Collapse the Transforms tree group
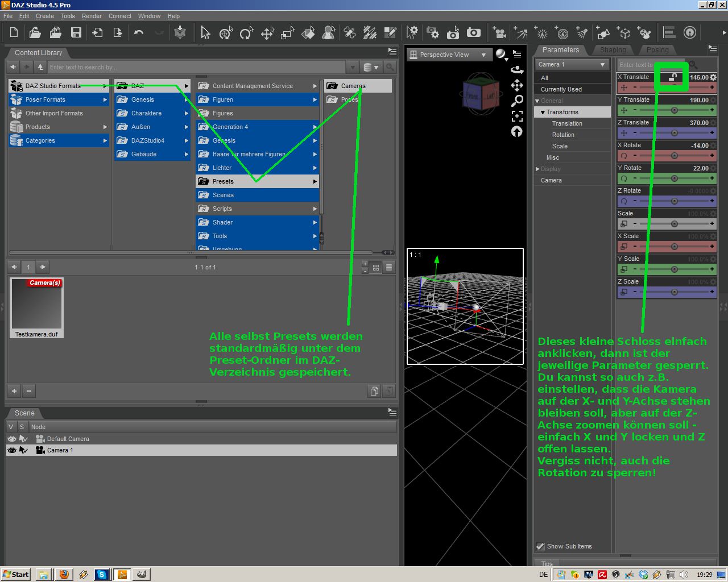The image size is (728, 582). coord(543,113)
